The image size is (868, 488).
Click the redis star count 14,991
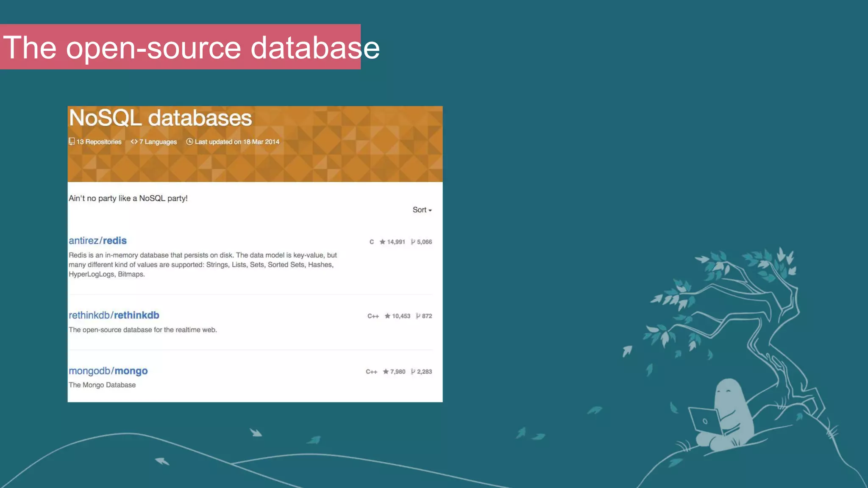click(x=392, y=242)
